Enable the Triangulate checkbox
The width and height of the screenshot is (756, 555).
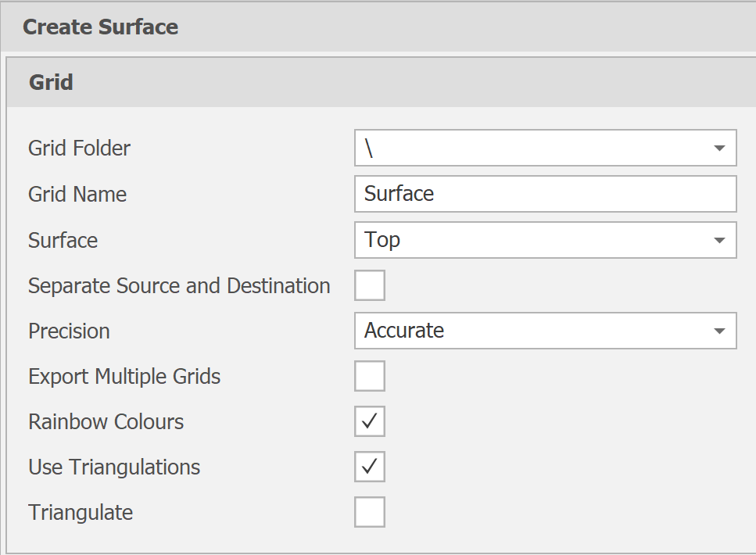click(370, 512)
